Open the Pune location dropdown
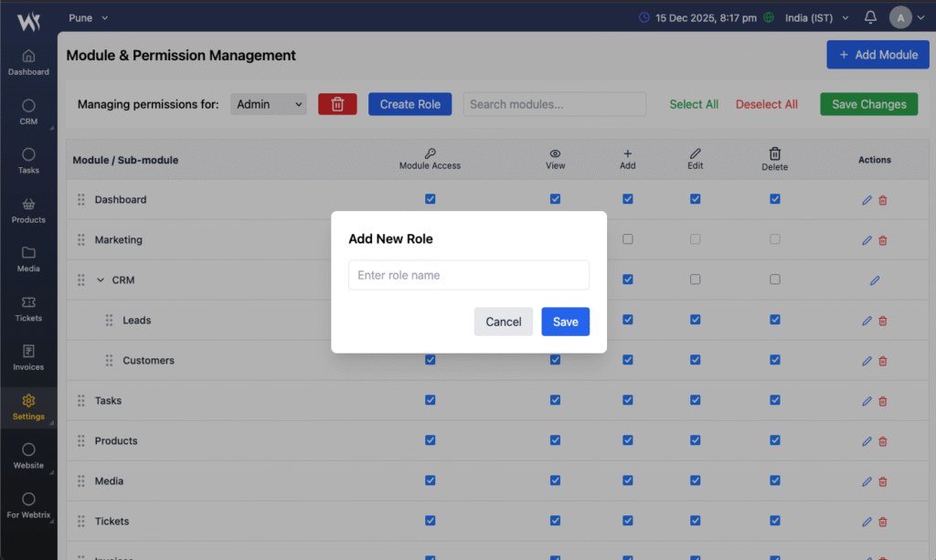 tap(89, 17)
